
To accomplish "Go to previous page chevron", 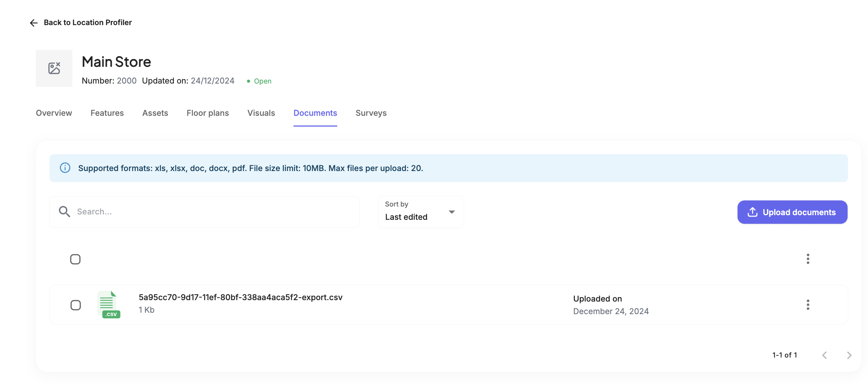I will [825, 355].
